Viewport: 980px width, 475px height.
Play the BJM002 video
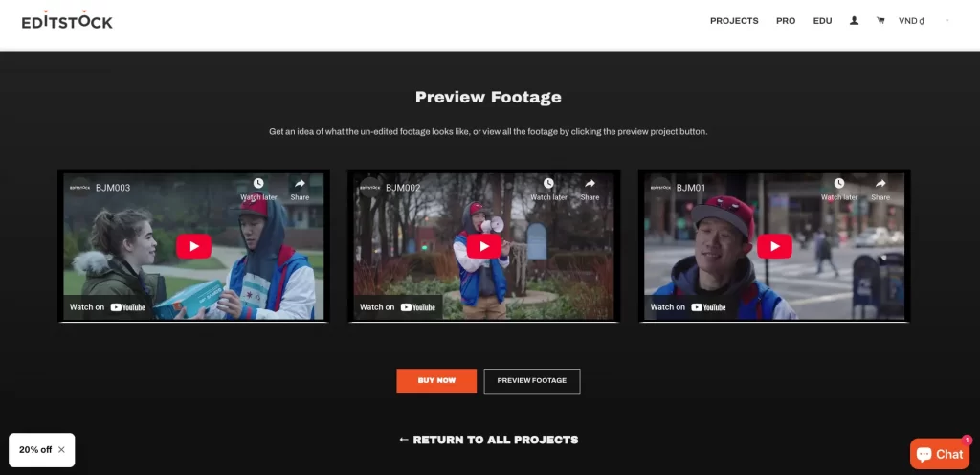point(484,246)
